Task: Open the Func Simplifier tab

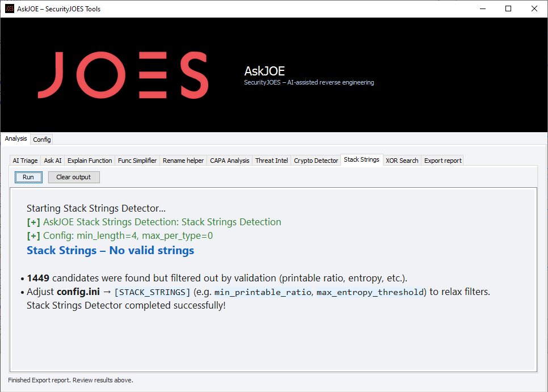Action: coord(137,161)
